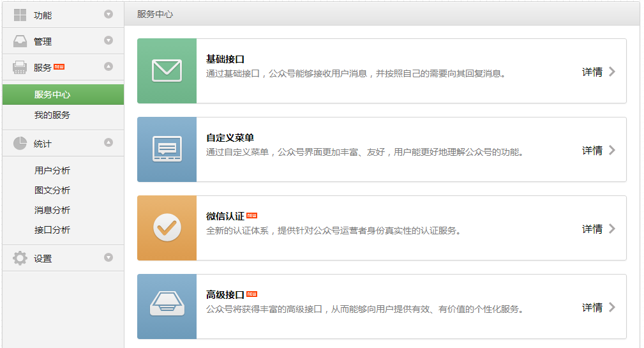The height and width of the screenshot is (348, 644).
Task: Click description starting 全新的认证体系
Action: point(333,231)
